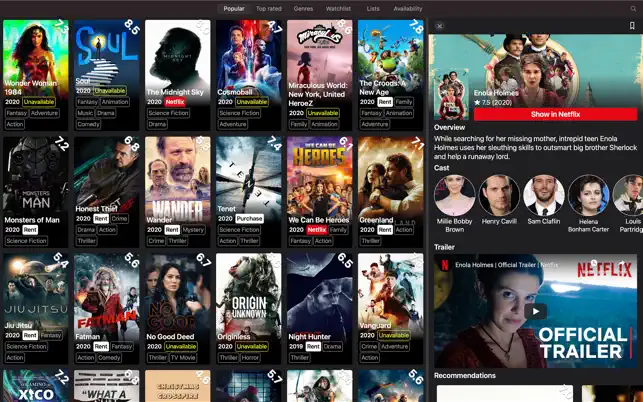
Task: Open Miraculous World New York card
Action: pyautogui.click(x=319, y=75)
